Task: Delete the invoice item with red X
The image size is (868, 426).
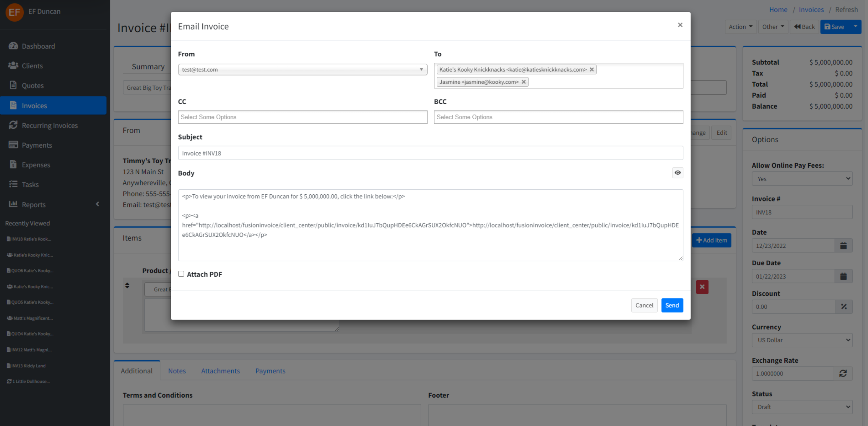Action: point(702,287)
